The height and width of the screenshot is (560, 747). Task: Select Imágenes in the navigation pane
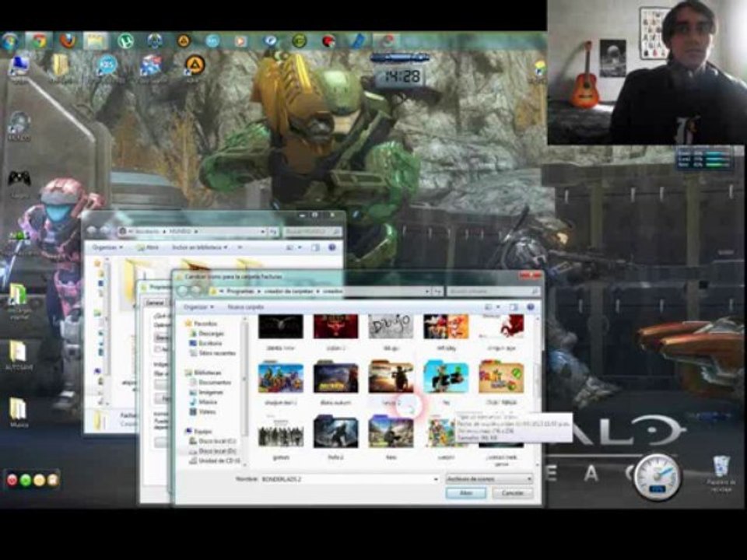[x=207, y=392]
